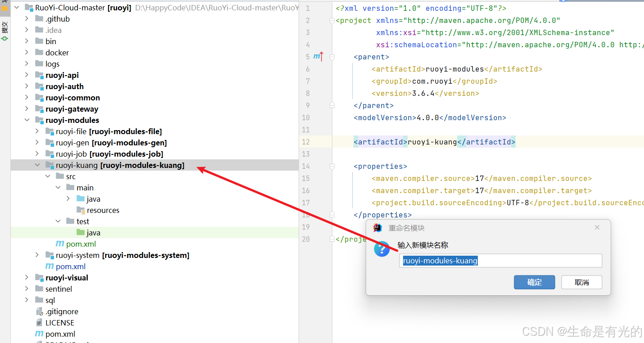Click the modelVersion 4.0.0 line
The height and width of the screenshot is (343, 644).
pos(430,117)
